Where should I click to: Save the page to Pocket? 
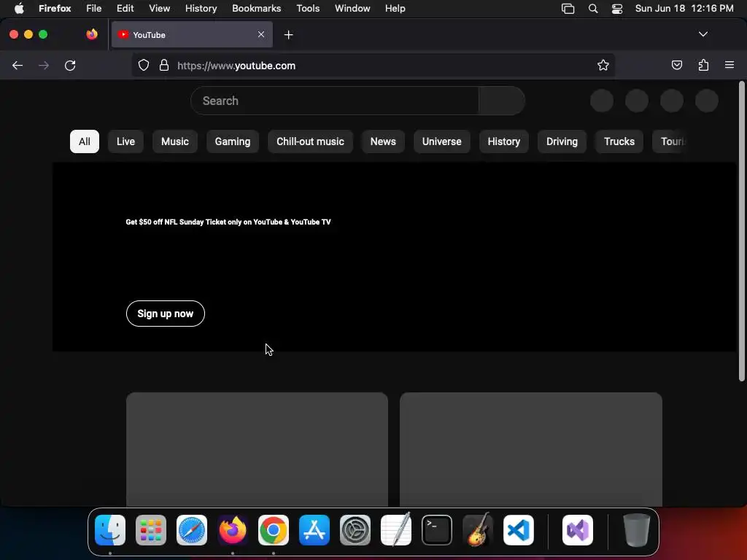point(676,65)
